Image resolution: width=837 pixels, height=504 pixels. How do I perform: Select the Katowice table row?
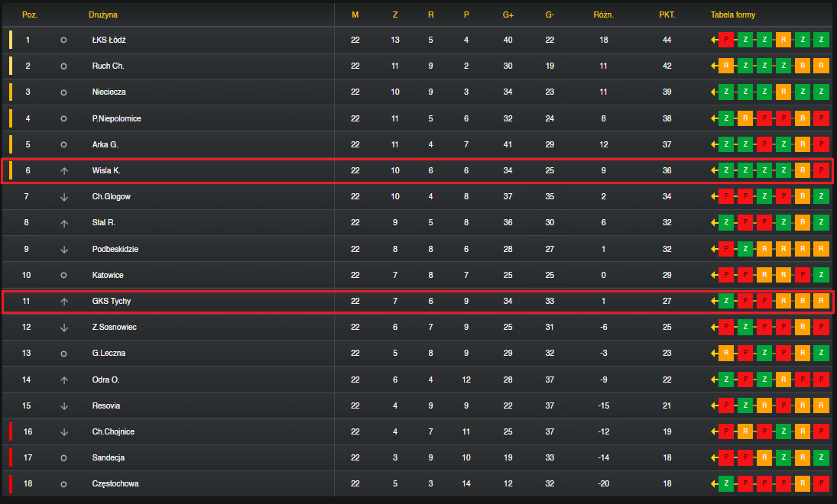pyautogui.click(x=419, y=275)
